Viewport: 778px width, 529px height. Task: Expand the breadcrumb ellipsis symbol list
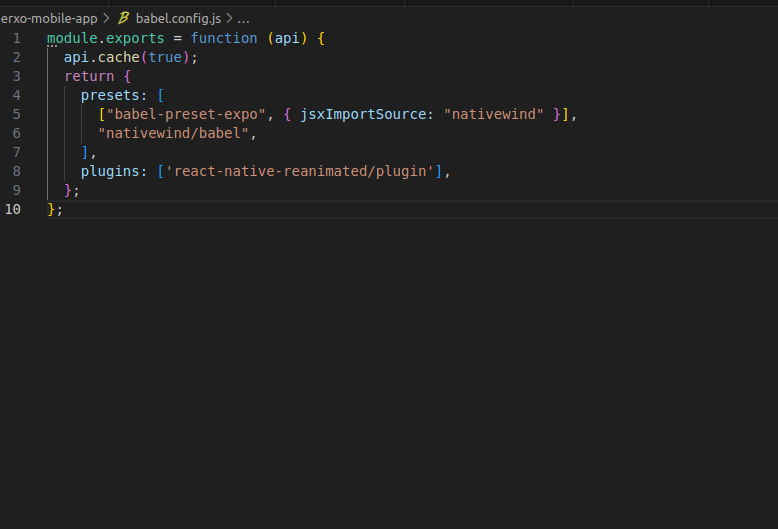(243, 19)
